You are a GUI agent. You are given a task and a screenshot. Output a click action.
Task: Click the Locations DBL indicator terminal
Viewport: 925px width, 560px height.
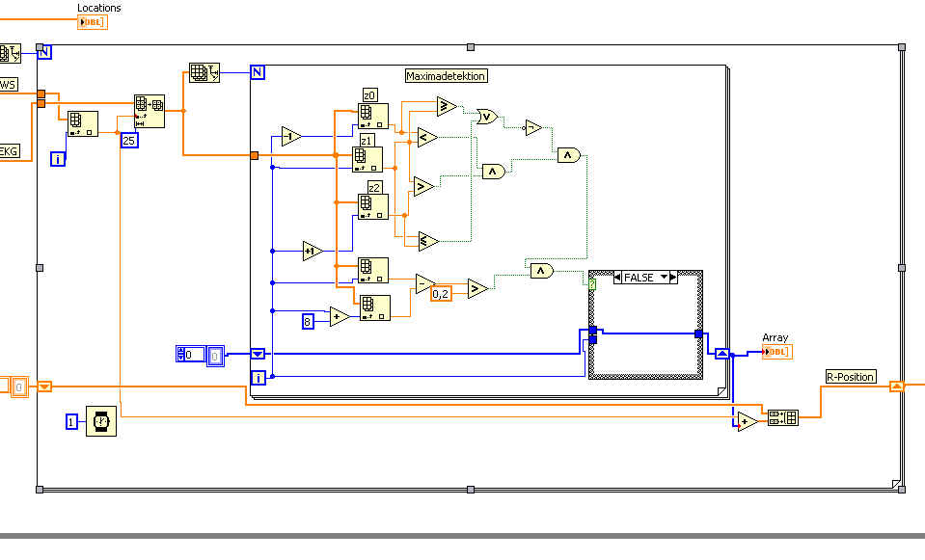pos(93,22)
